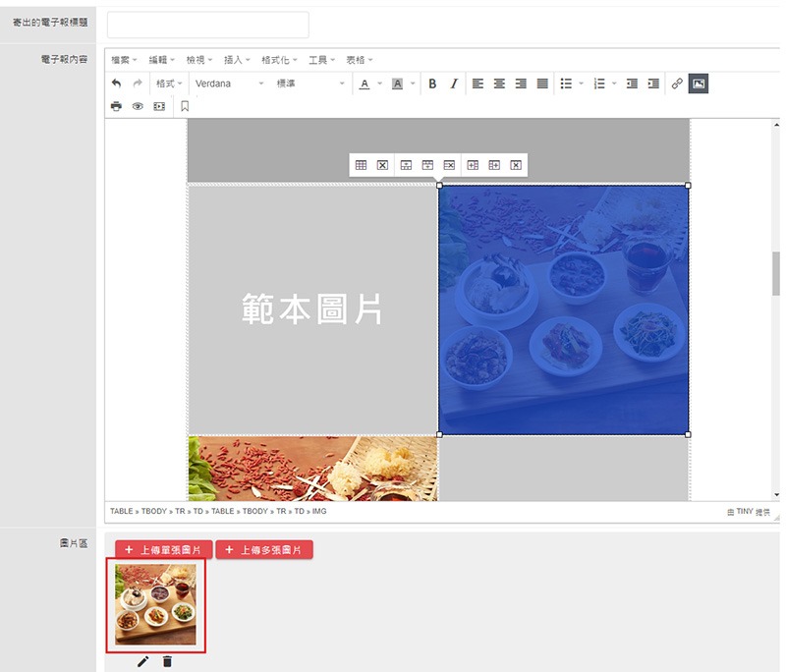The width and height of the screenshot is (786, 672).
Task: Delete the table from floating toolbar
Action: [x=382, y=165]
